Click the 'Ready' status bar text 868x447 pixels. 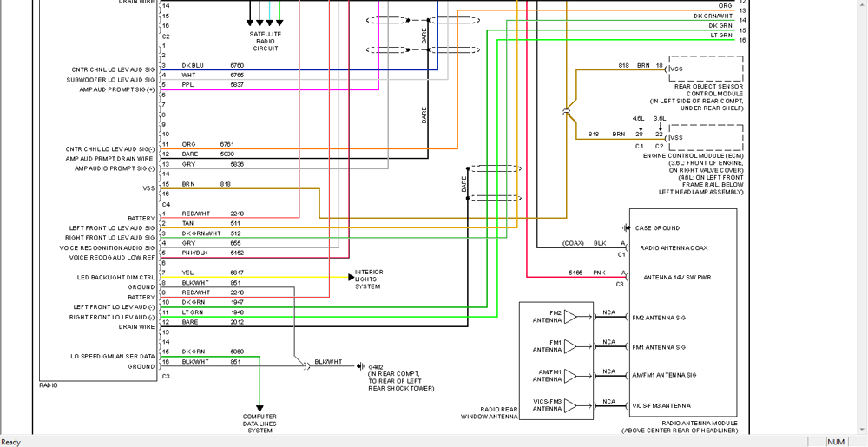[11, 442]
